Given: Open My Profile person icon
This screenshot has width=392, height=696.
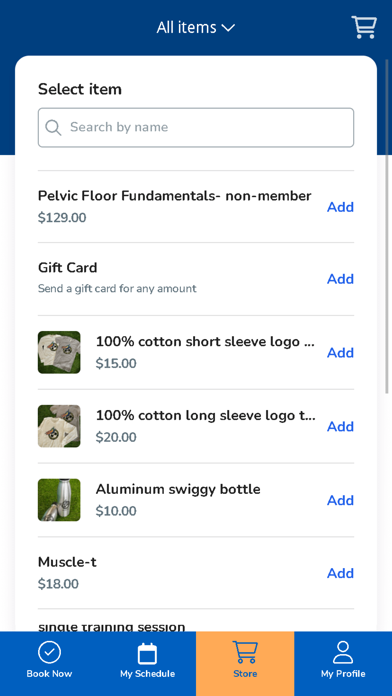Looking at the screenshot, I should tap(343, 652).
